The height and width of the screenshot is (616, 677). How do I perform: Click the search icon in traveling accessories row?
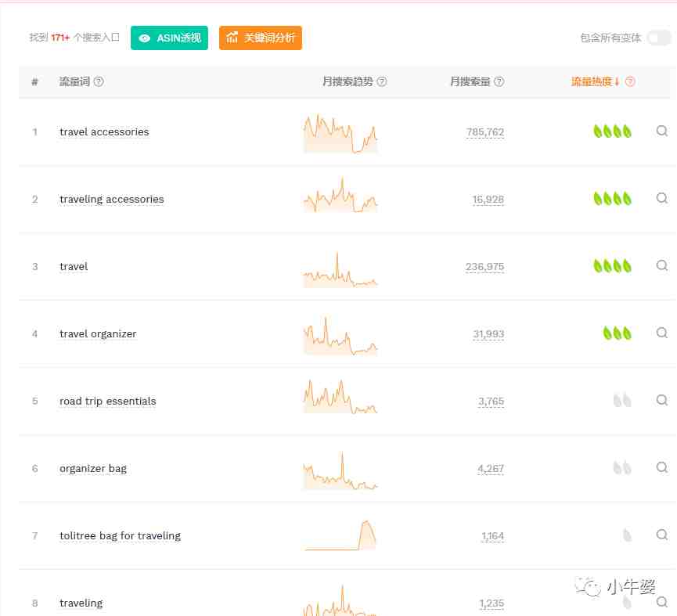click(661, 198)
